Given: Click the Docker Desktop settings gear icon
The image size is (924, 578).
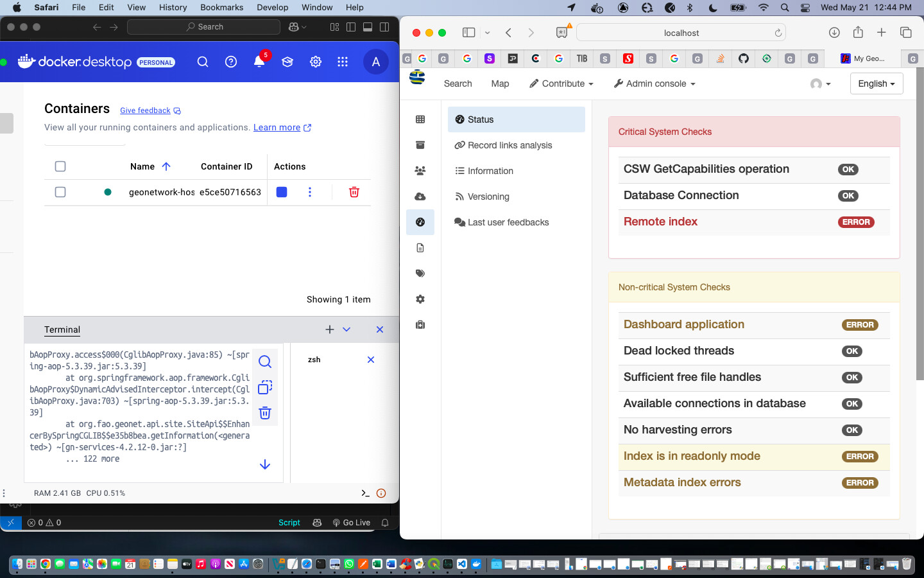Looking at the screenshot, I should pos(316,62).
